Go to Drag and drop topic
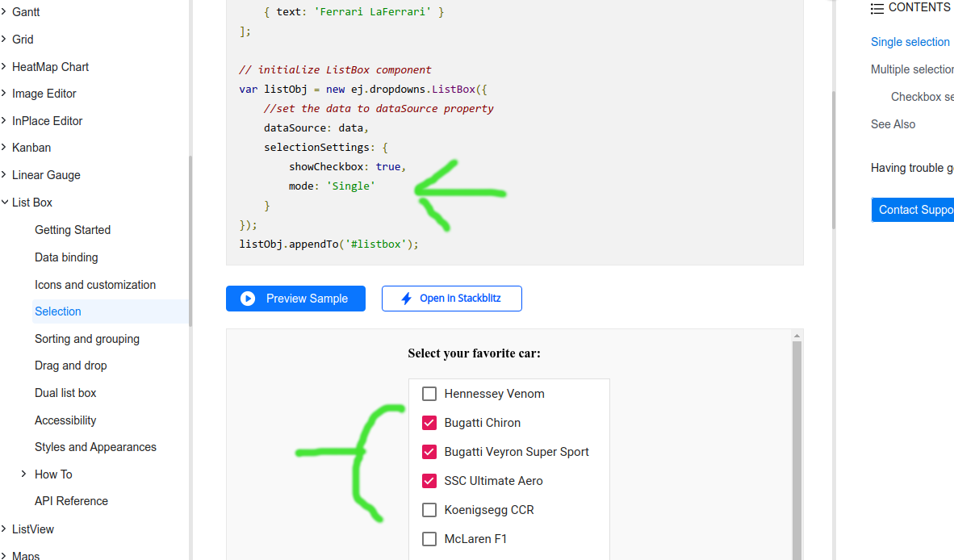 coord(71,366)
